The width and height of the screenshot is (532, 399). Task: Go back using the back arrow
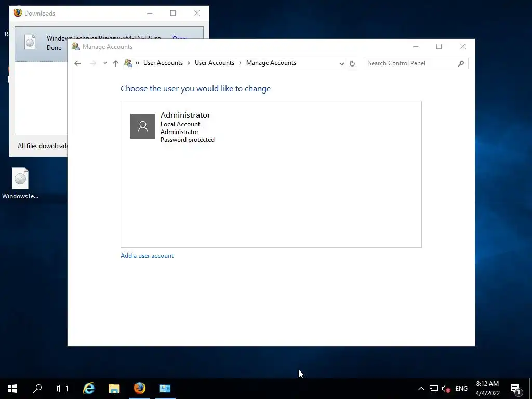(77, 63)
